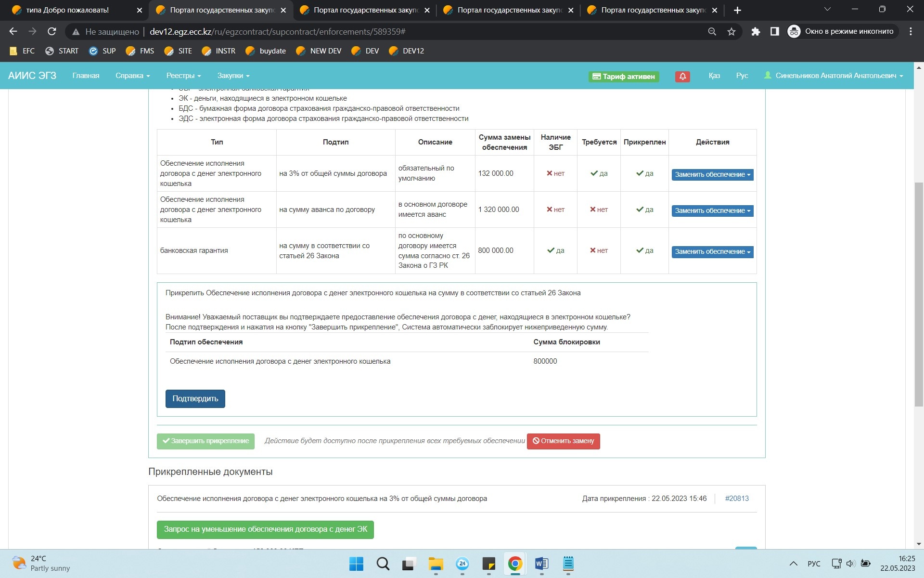Image resolution: width=924 pixels, height=578 pixels.
Task: Open the document link #20813
Action: tap(736, 499)
